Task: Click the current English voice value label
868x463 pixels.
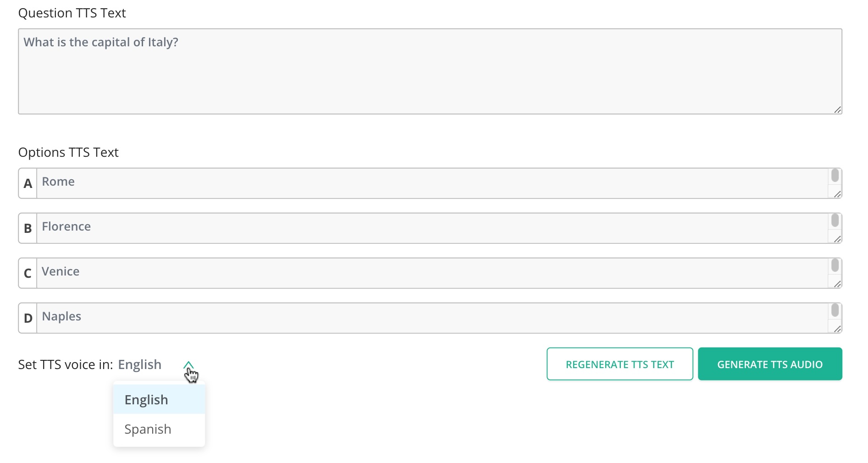Action: (140, 364)
